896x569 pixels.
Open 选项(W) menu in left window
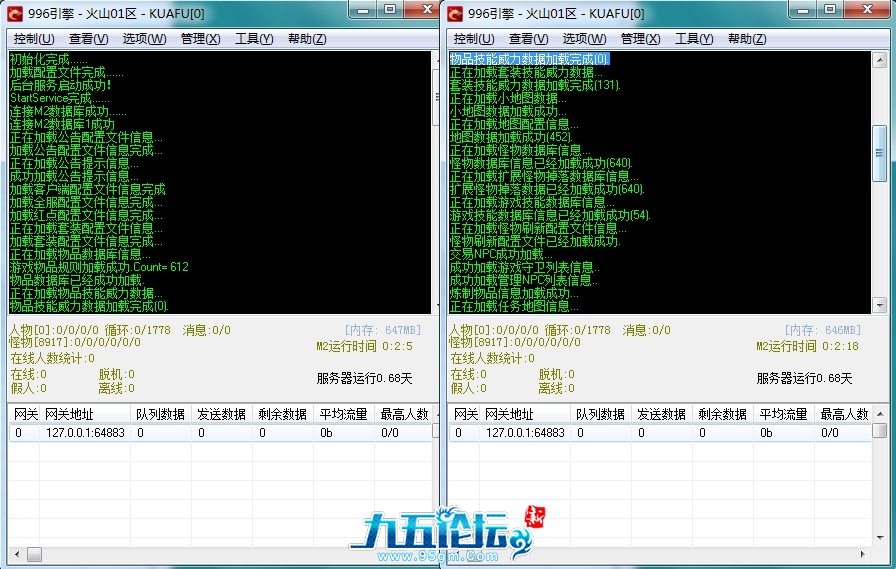(144, 39)
